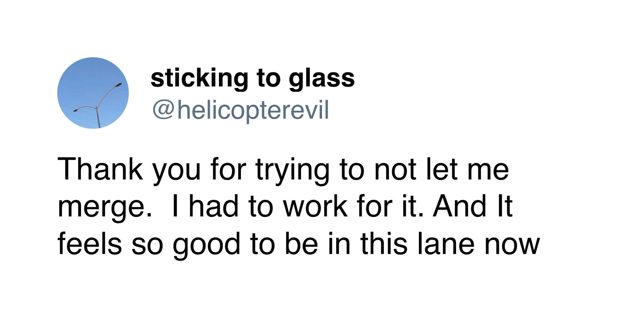Click the word "good" in the third line
The image size is (644, 319).
[206, 246]
